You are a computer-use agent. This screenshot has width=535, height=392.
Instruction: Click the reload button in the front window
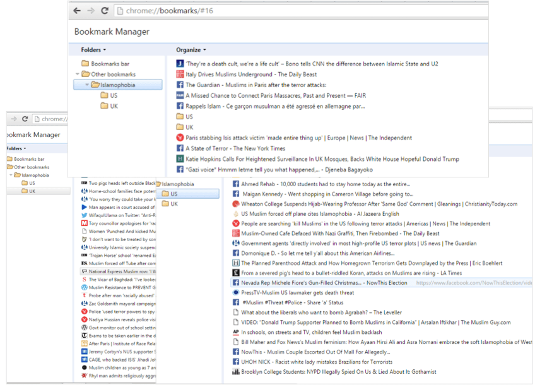[x=105, y=11]
